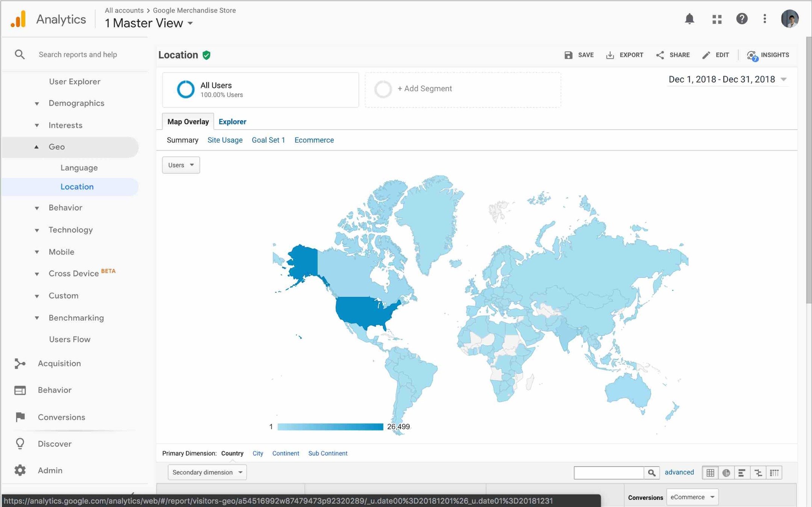Set primary dimension to City
The height and width of the screenshot is (507, 812).
[x=258, y=453]
